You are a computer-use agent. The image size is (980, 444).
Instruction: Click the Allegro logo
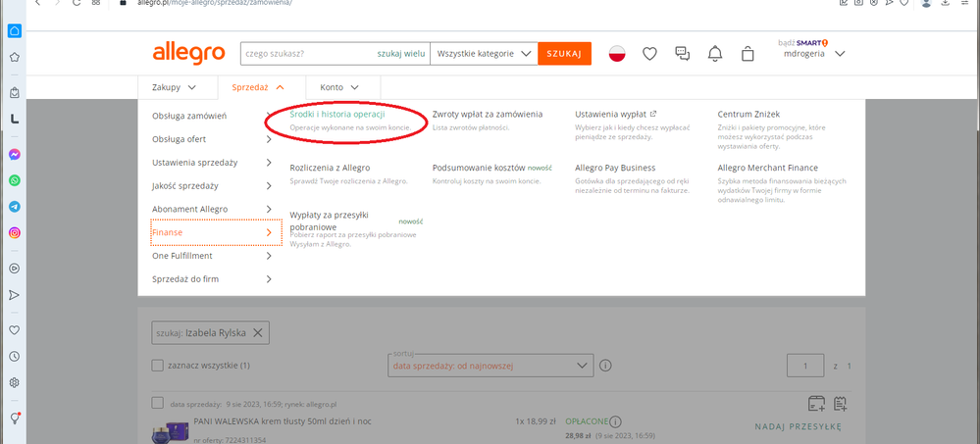tap(188, 53)
